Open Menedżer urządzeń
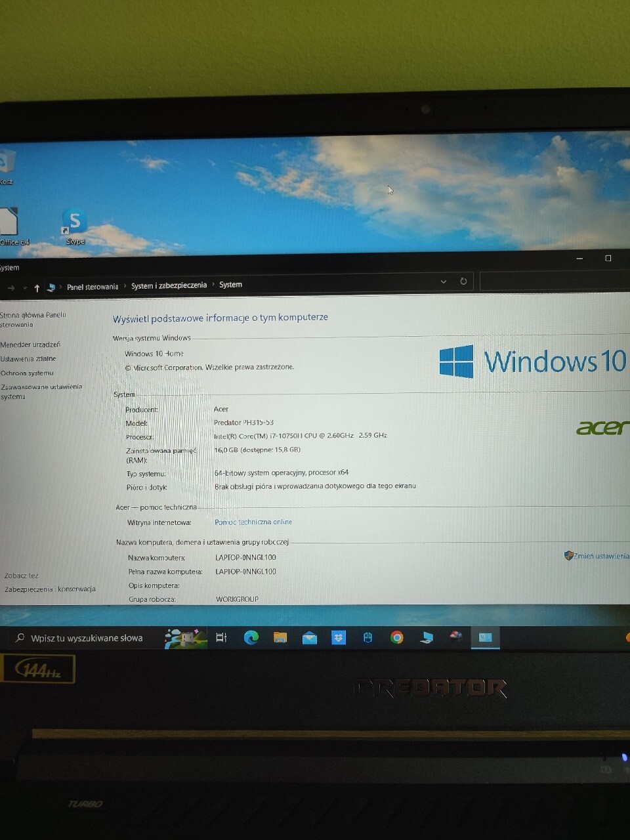Viewport: 630px width, 840px height. [x=30, y=345]
